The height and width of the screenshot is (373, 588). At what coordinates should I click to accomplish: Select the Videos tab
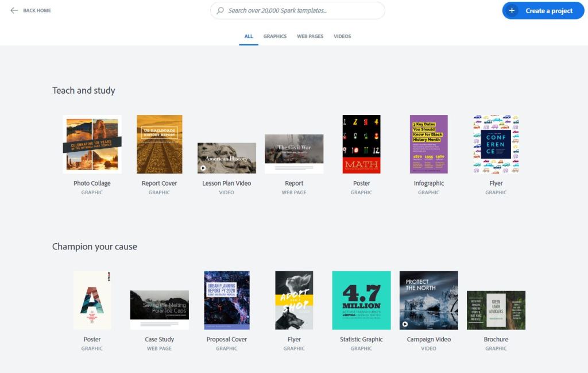pyautogui.click(x=342, y=36)
